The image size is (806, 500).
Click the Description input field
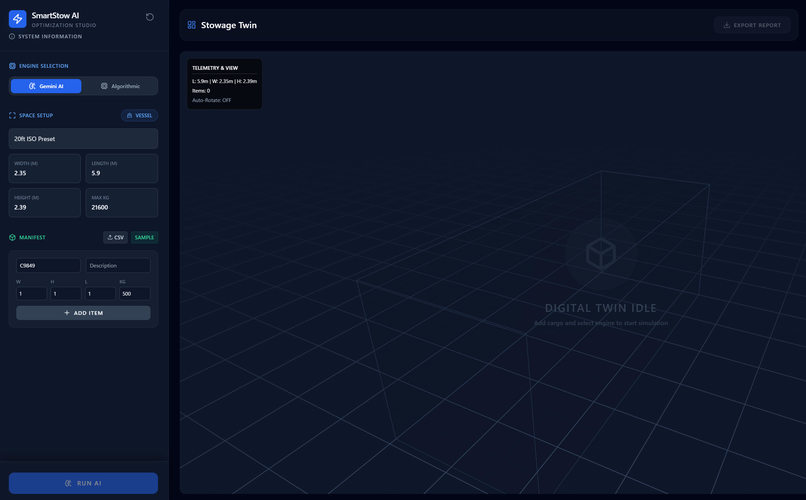118,266
